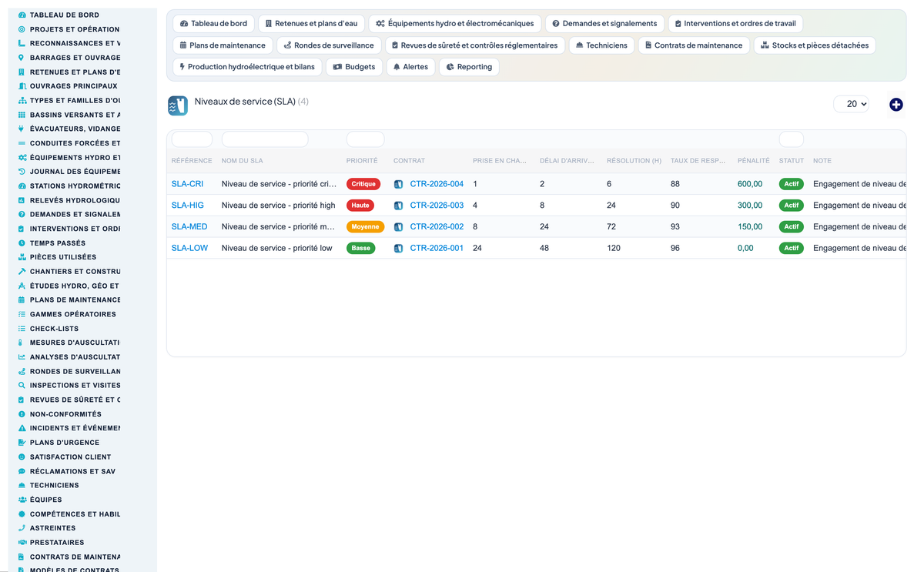The height and width of the screenshot is (572, 924).
Task: Open Production hydroélectrique et bilans tab
Action: click(247, 67)
